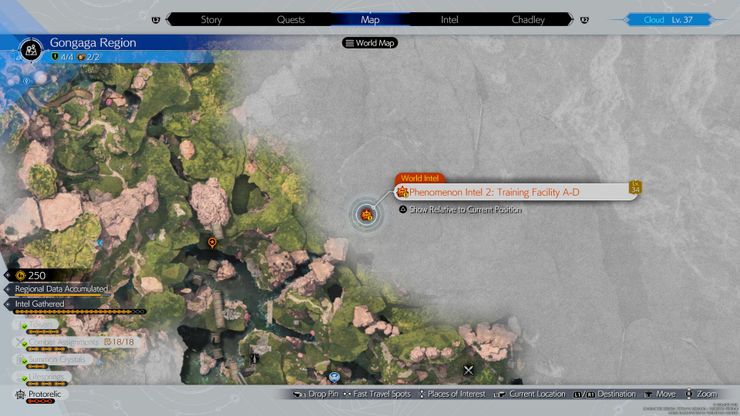Select the Phenomenon Intel map marker icon
Viewport: 740px width, 416px height.
tap(366, 215)
